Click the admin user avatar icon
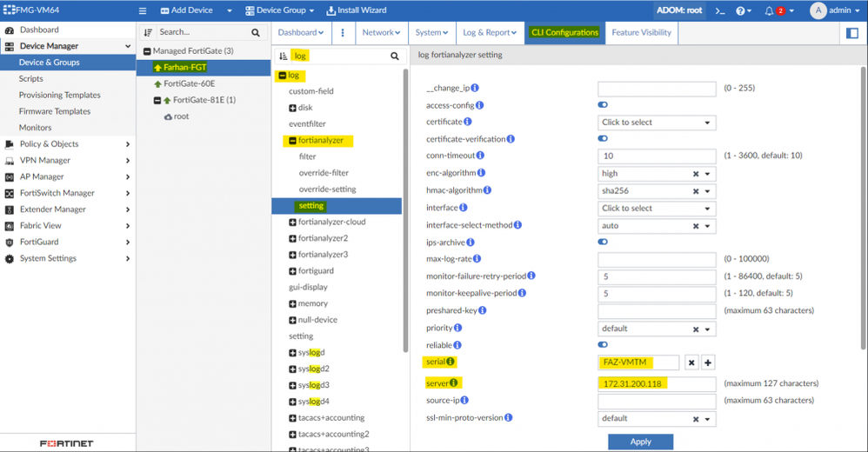 [x=818, y=10]
